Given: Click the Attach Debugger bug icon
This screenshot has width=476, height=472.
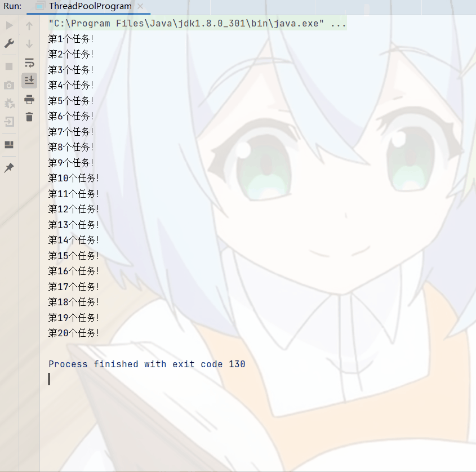Looking at the screenshot, I should (9, 103).
